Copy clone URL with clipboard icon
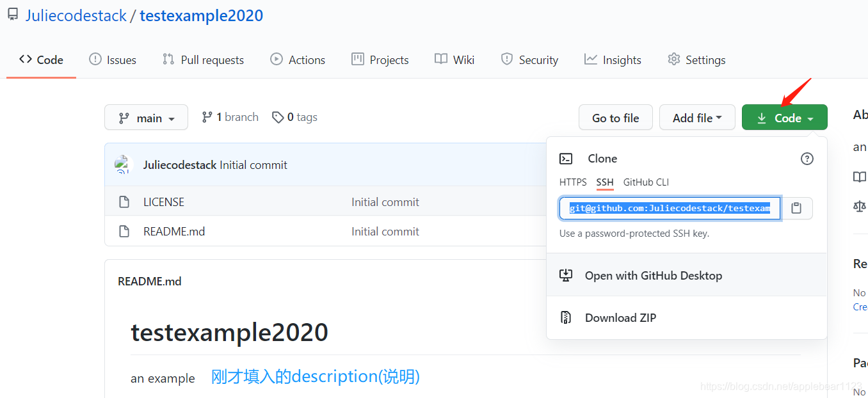This screenshot has height=398, width=868. click(796, 208)
